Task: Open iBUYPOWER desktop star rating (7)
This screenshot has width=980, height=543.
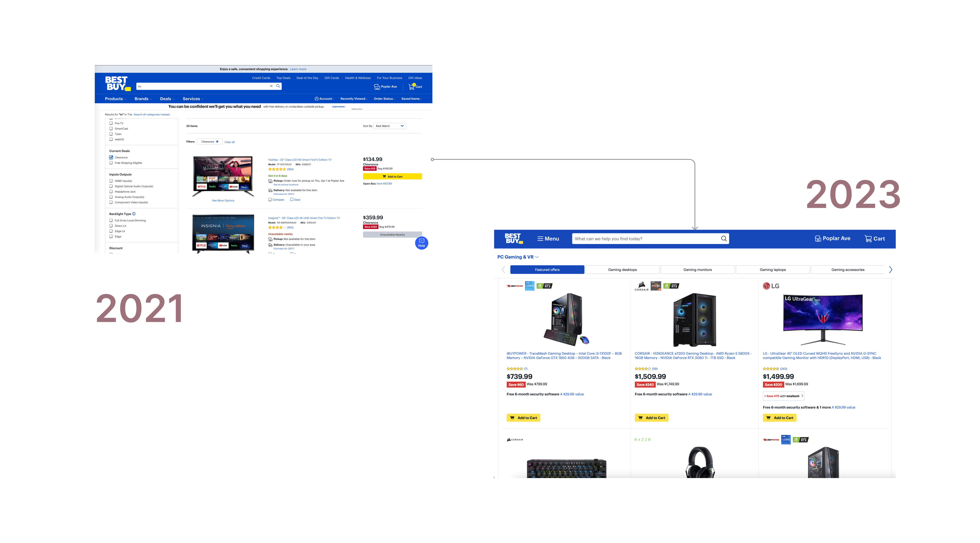Action: (517, 369)
